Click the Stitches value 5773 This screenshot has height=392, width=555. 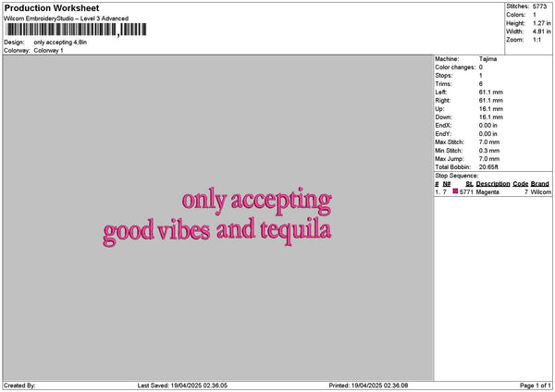(539, 6)
